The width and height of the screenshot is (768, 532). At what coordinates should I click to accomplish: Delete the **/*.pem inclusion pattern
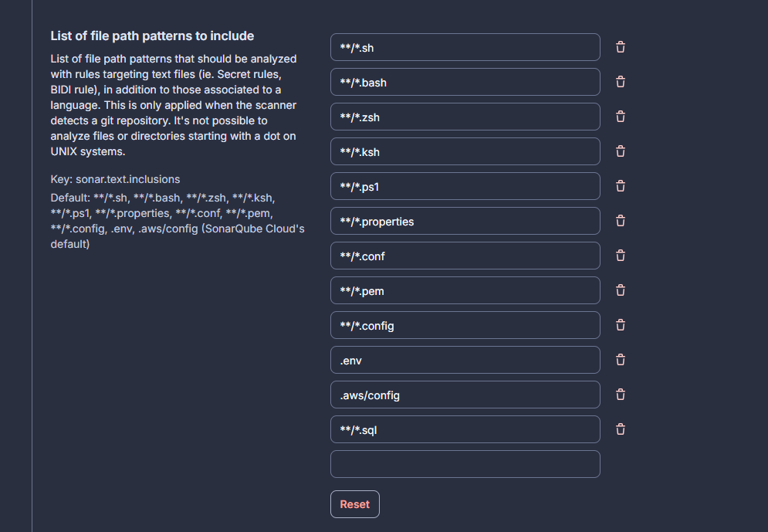tap(621, 290)
